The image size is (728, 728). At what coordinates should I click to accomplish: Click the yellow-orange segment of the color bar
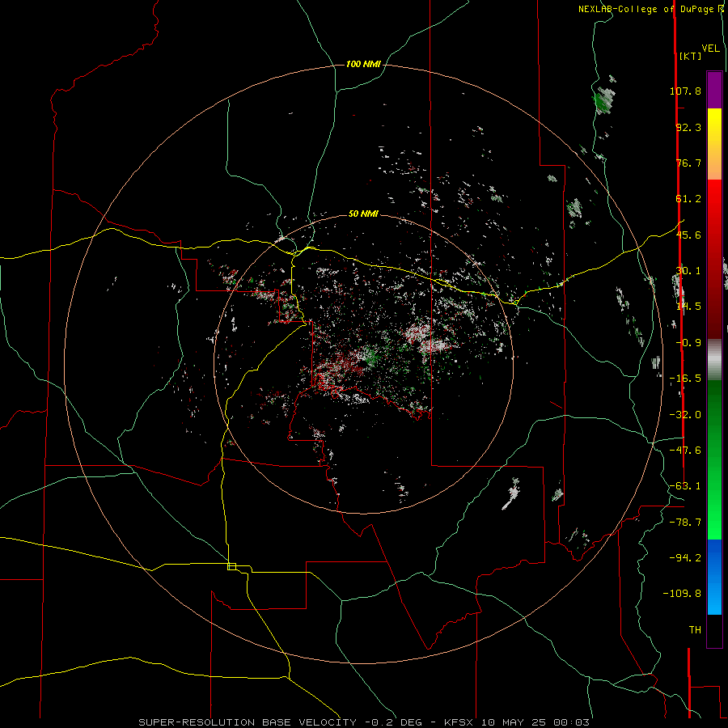click(x=714, y=144)
